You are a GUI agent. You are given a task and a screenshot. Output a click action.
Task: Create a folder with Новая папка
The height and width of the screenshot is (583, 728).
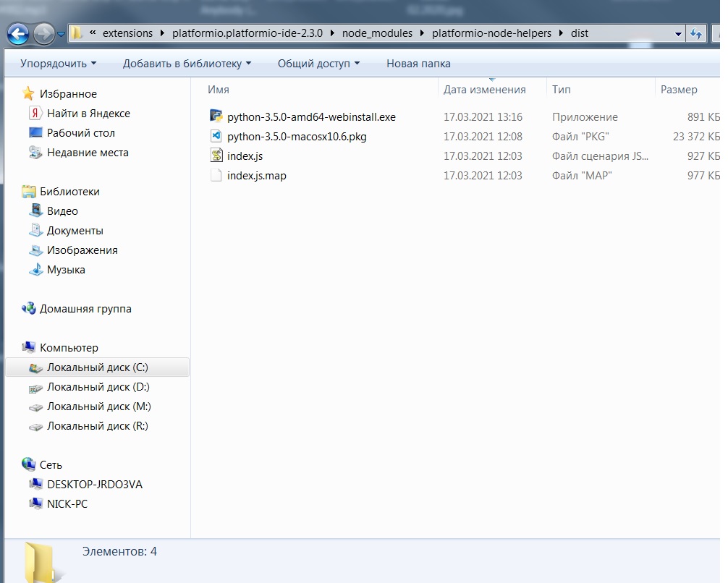pyautogui.click(x=418, y=64)
